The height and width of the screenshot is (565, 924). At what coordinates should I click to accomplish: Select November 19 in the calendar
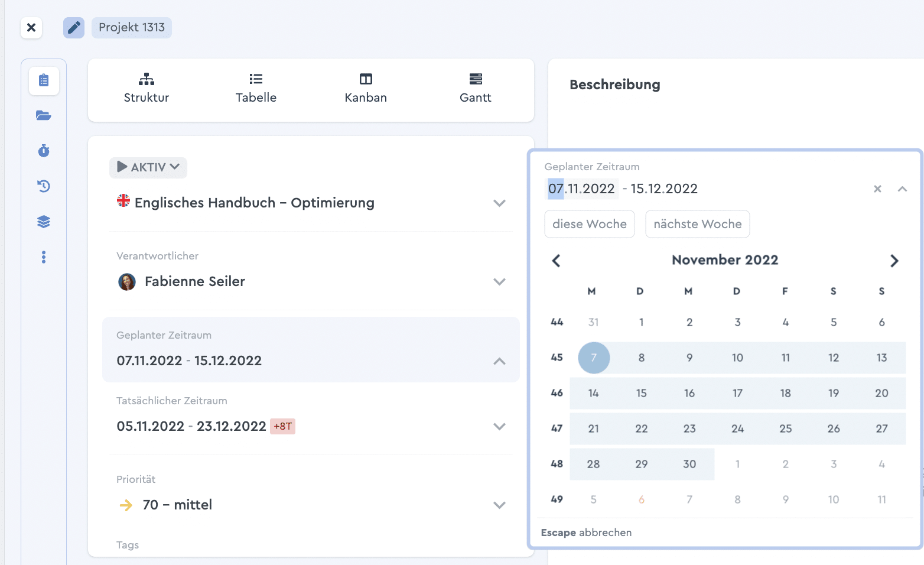coord(834,393)
